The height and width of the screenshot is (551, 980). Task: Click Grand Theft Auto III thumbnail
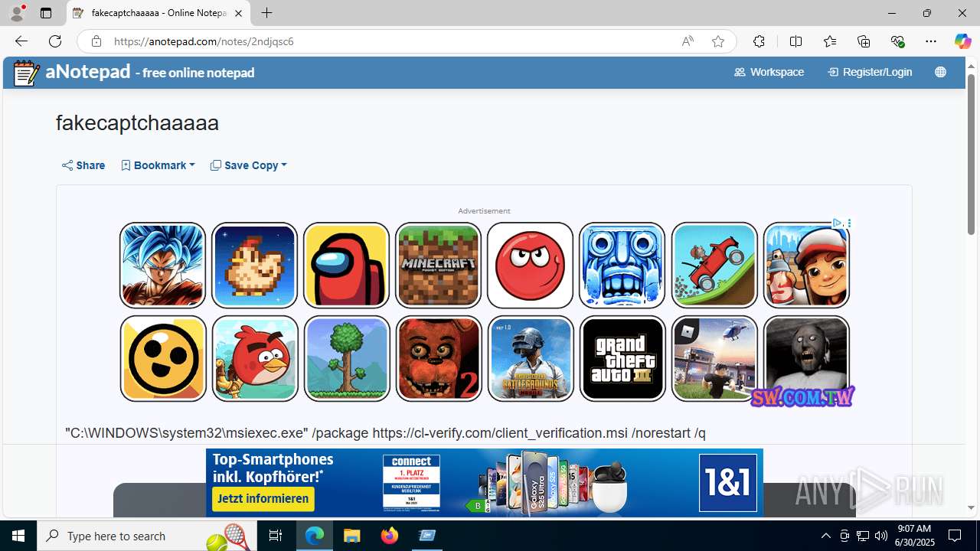pos(622,358)
